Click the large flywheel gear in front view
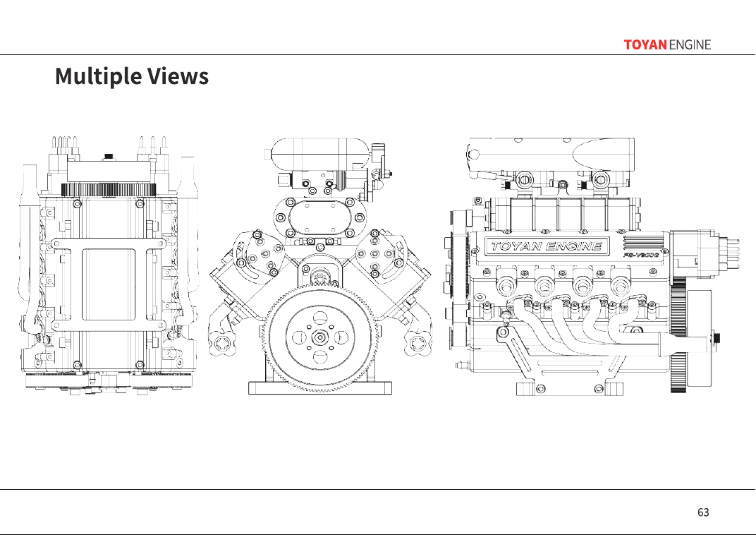 pos(320,336)
